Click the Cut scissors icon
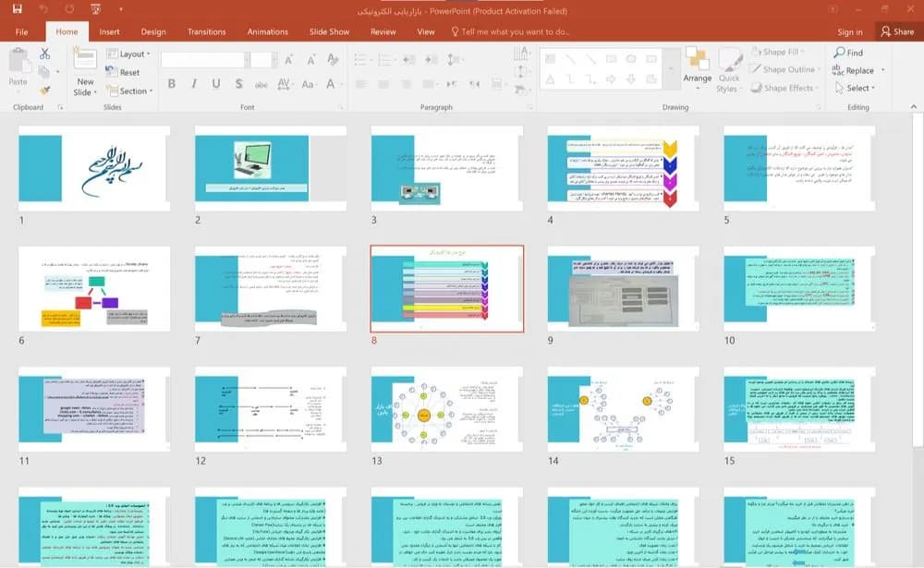The width and height of the screenshot is (924, 568). click(44, 54)
